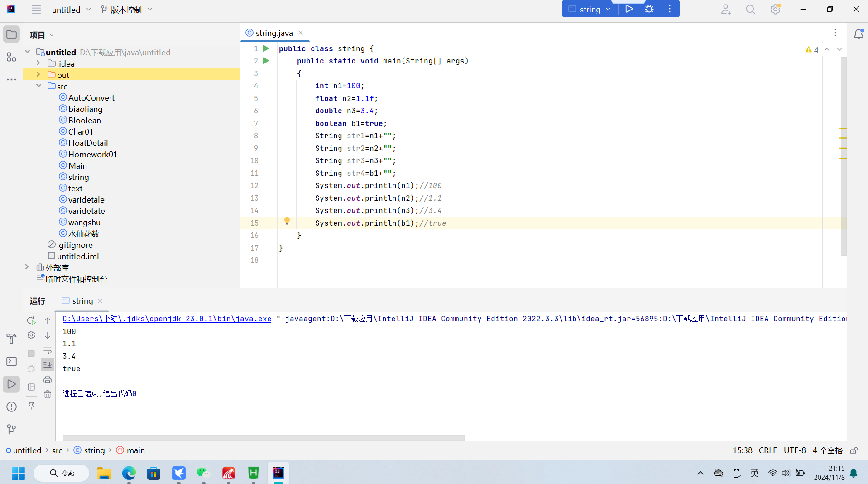The height and width of the screenshot is (484, 868).
Task: Expand the out folder in project tree
Action: tap(38, 75)
